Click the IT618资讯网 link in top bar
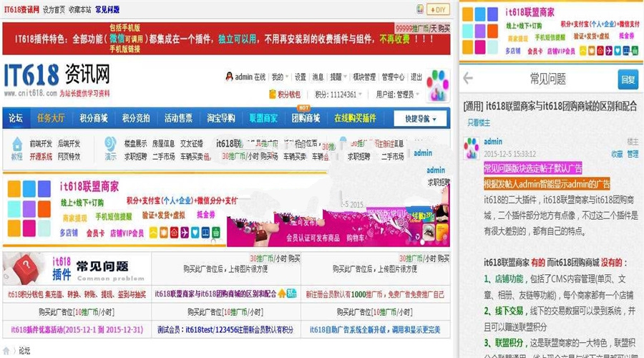This screenshot has height=358, width=644. point(21,9)
